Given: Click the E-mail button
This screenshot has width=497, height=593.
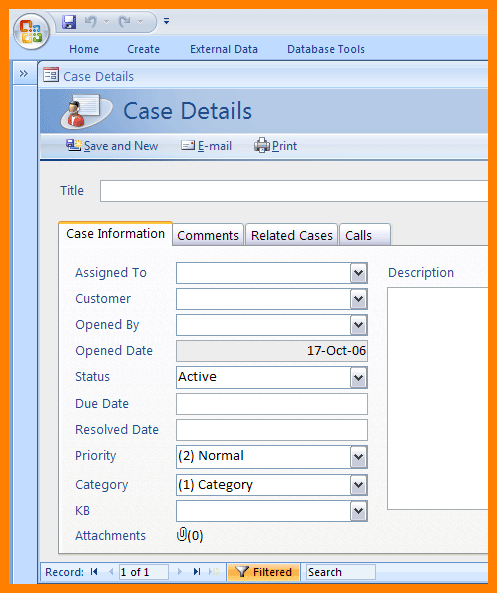Looking at the screenshot, I should coord(206,146).
